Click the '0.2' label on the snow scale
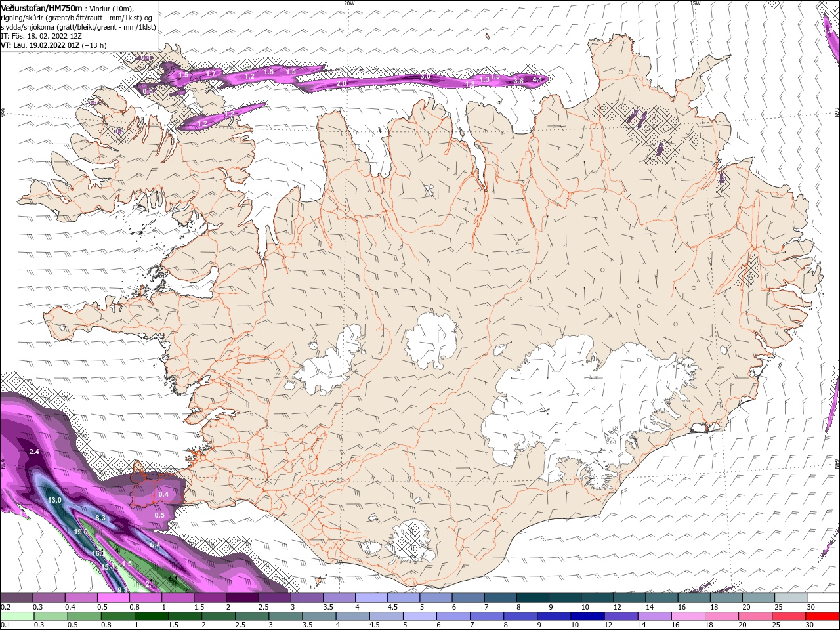 (5, 607)
